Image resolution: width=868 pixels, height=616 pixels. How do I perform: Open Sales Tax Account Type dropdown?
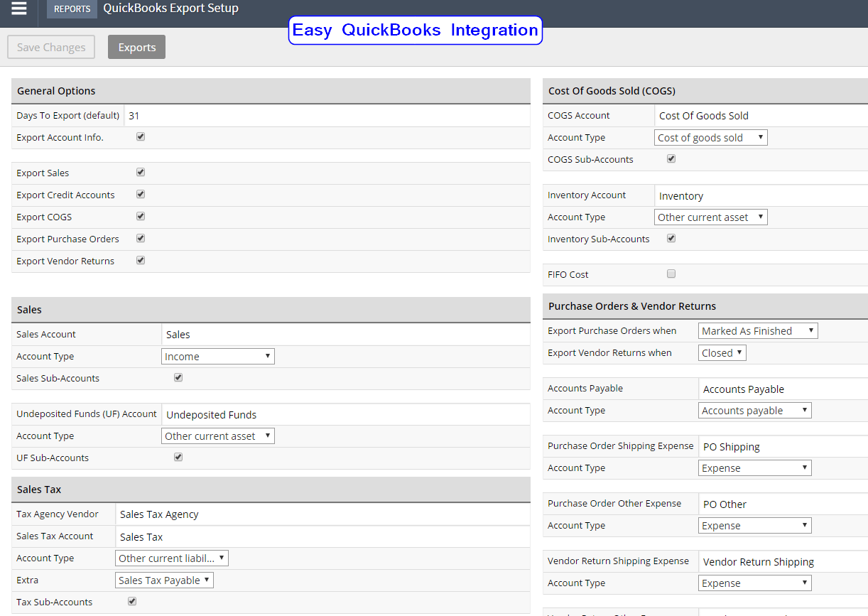tap(172, 558)
